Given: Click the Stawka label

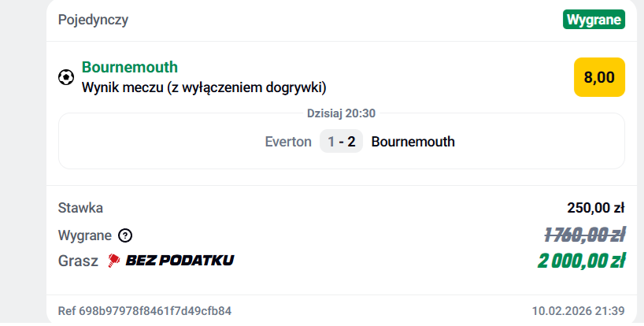Looking at the screenshot, I should tap(80, 208).
